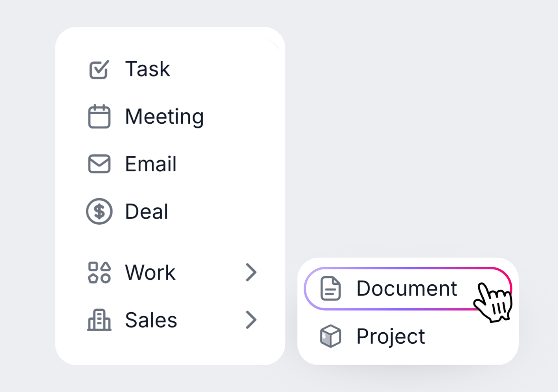Click the Meeting calendar icon
The image size is (558, 392).
(99, 117)
